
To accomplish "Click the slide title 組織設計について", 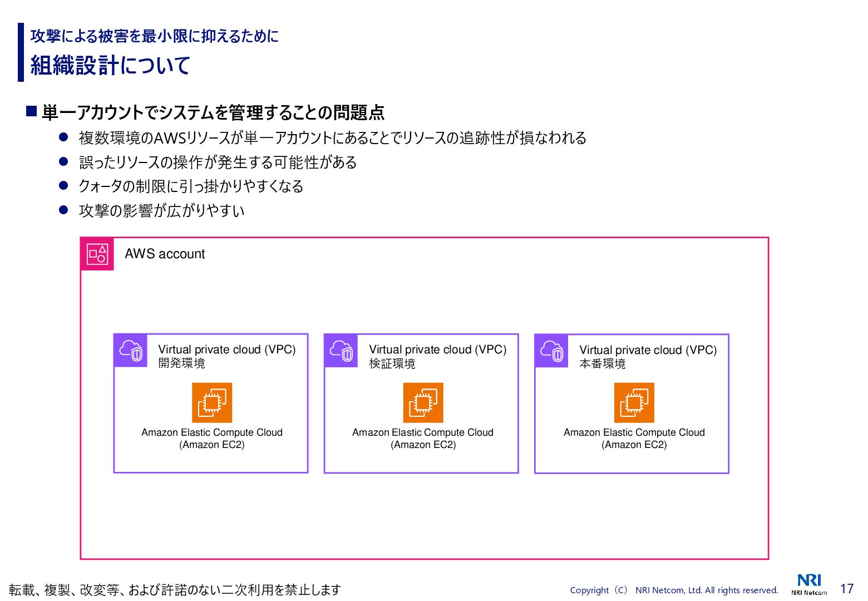I will 110,66.
